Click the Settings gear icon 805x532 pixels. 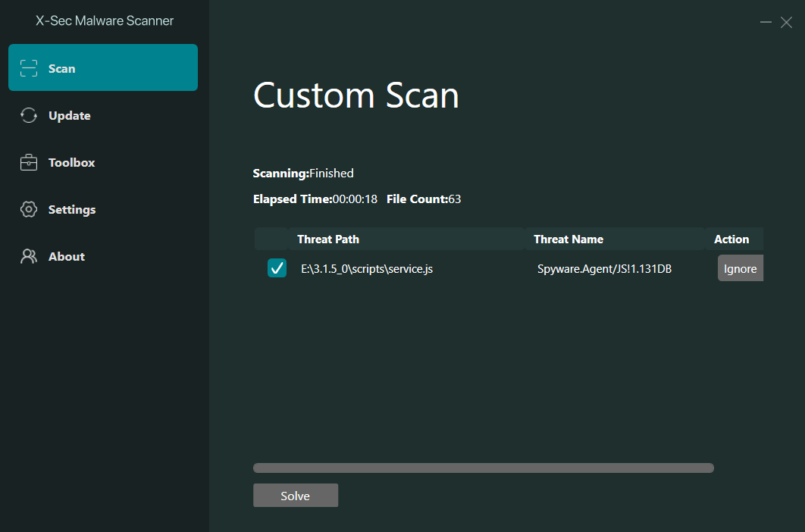coord(29,209)
